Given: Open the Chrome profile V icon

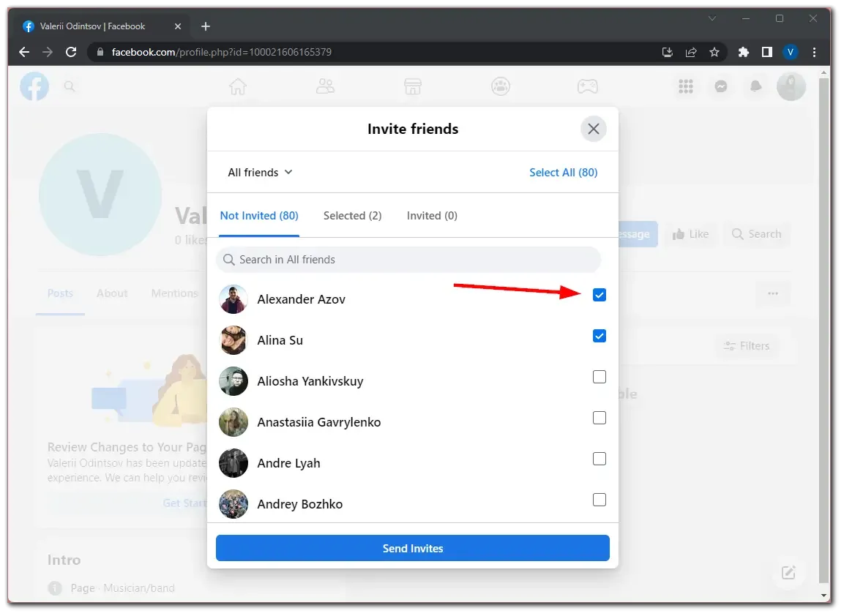Looking at the screenshot, I should 790,52.
